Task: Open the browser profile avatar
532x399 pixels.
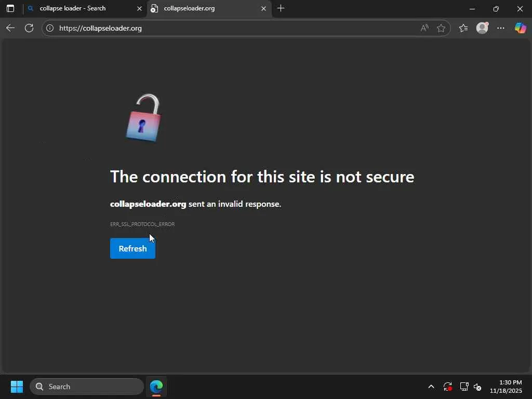Action: 482,28
